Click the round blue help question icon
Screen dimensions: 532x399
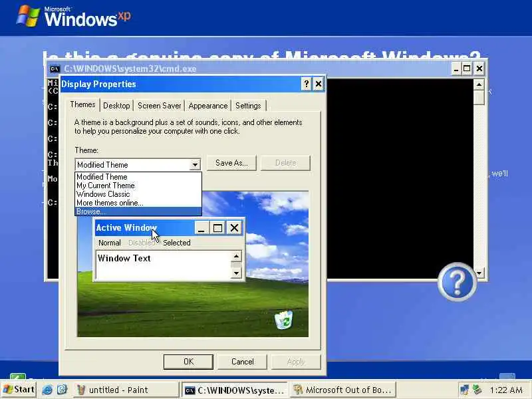click(x=457, y=282)
